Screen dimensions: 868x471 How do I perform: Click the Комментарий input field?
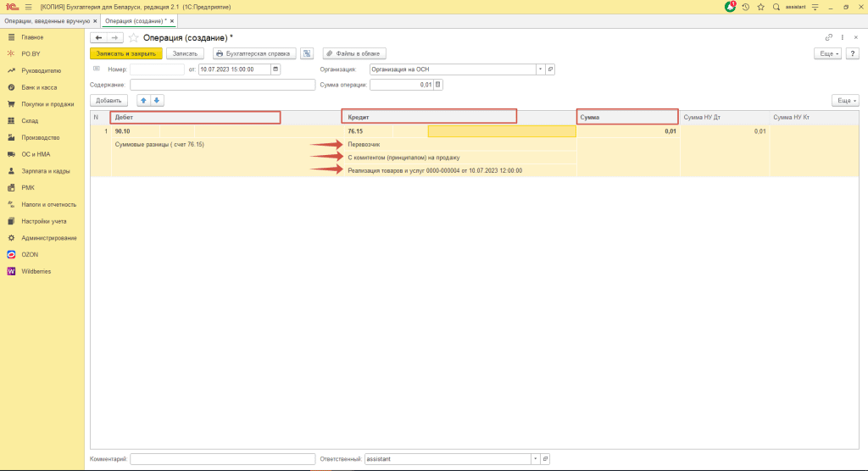click(223, 459)
